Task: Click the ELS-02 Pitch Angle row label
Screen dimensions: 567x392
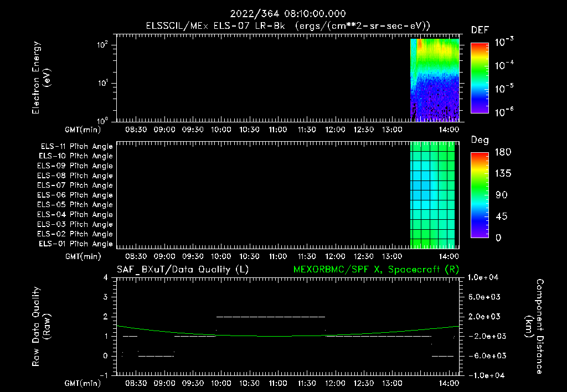Action: pyautogui.click(x=75, y=234)
